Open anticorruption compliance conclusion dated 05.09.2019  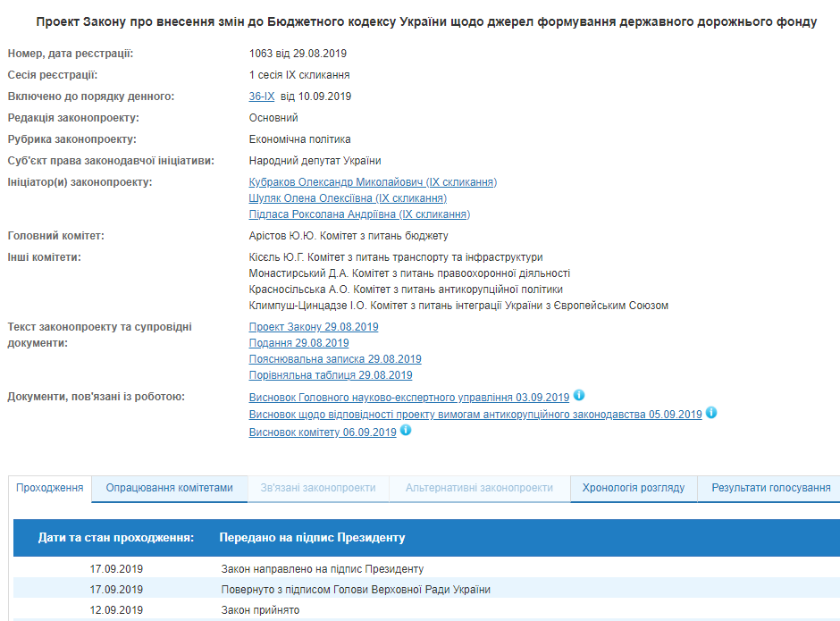pos(475,415)
